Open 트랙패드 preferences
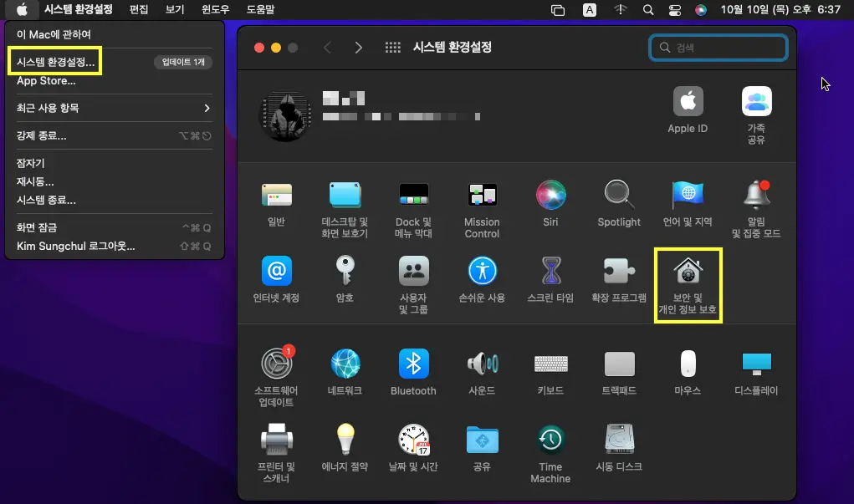Screen dimensions: 854x504 (x=619, y=365)
